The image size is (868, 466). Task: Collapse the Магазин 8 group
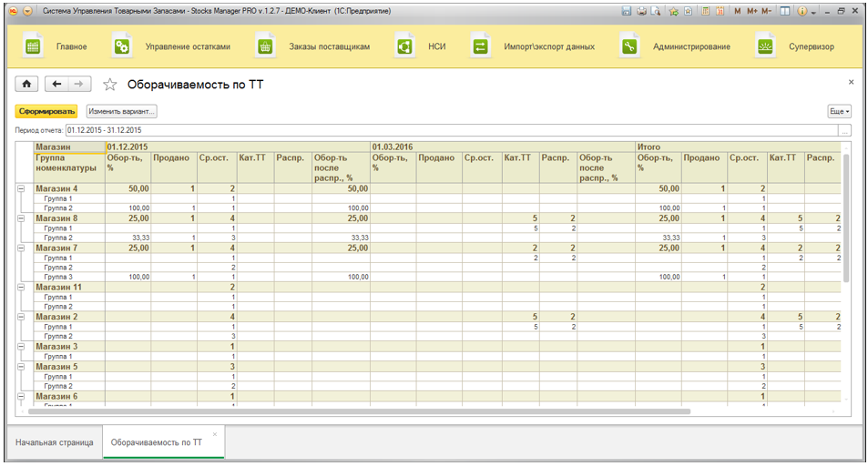coord(21,218)
